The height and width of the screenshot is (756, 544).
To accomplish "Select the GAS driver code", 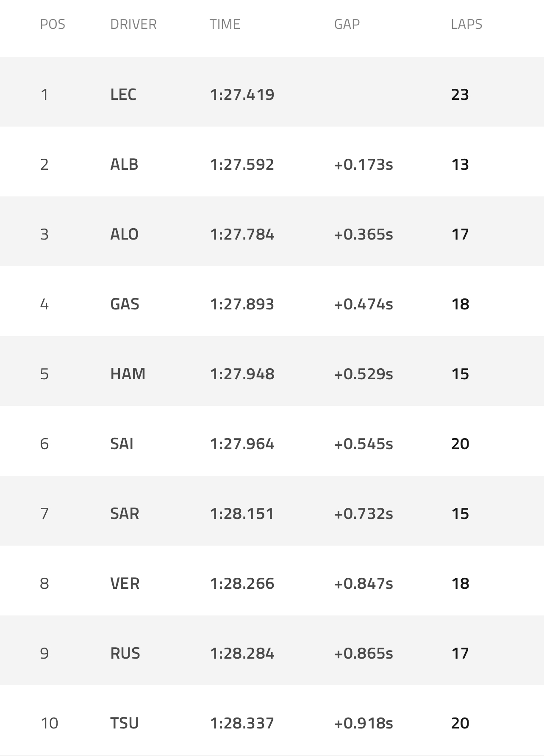I will [125, 304].
